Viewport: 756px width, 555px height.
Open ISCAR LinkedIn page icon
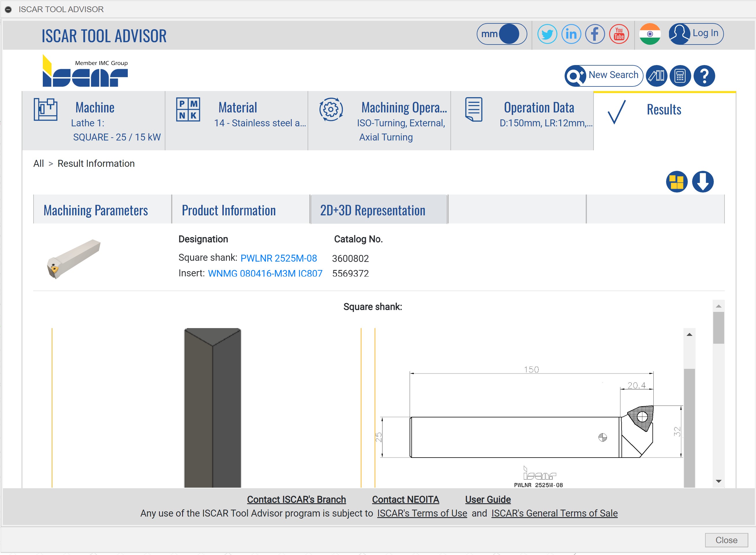pyautogui.click(x=571, y=34)
